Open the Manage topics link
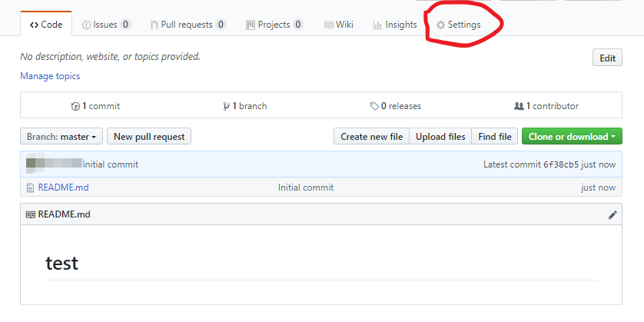This screenshot has width=644, height=322. (x=50, y=76)
